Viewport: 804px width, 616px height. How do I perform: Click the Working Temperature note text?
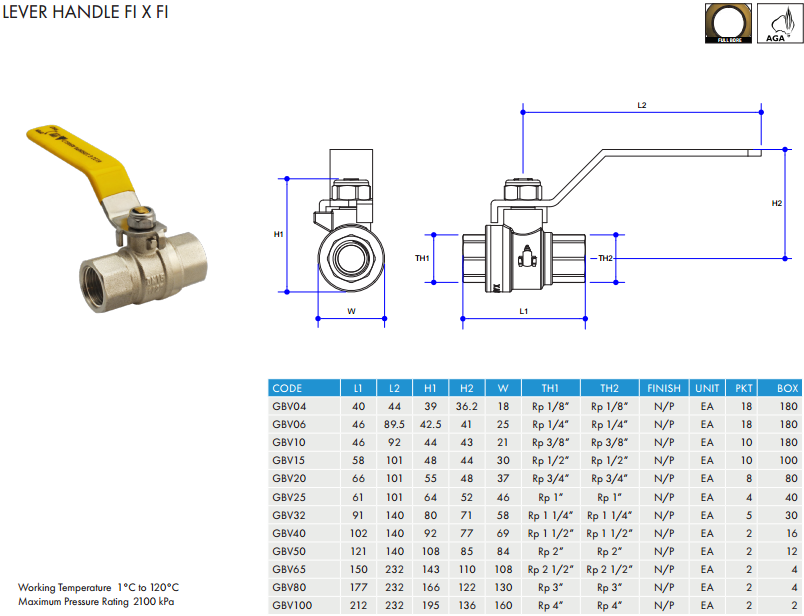click(x=98, y=588)
